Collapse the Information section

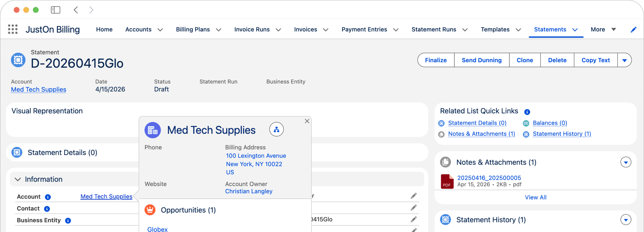coord(18,179)
